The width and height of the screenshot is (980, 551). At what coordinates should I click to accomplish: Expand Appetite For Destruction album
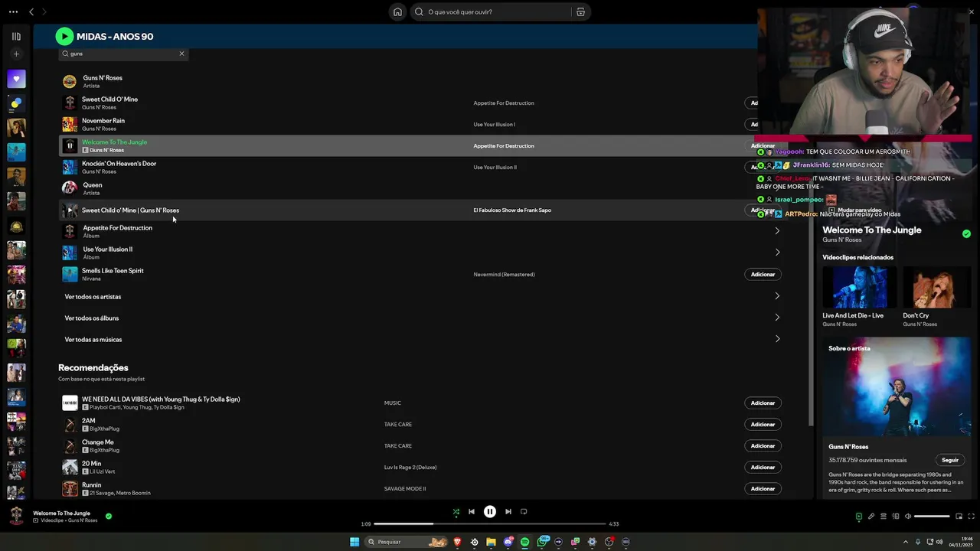coord(777,231)
